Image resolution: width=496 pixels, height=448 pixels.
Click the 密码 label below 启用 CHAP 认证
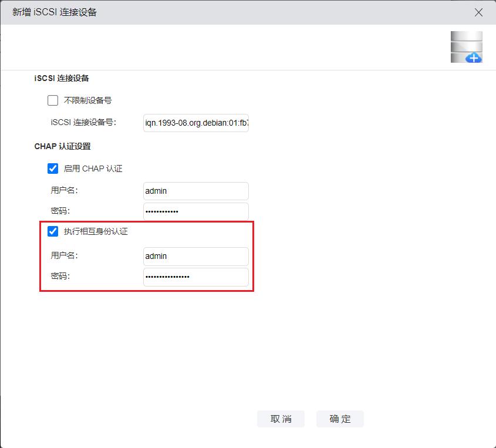pyautogui.click(x=60, y=211)
